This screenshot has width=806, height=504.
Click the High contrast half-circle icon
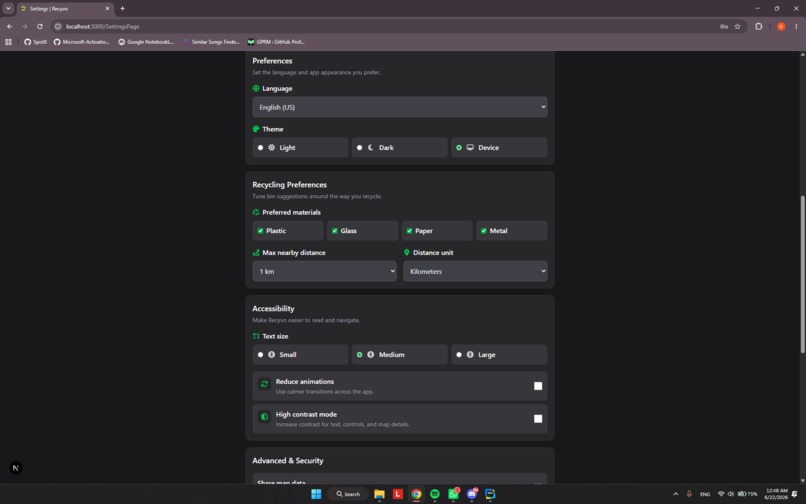coord(264,417)
